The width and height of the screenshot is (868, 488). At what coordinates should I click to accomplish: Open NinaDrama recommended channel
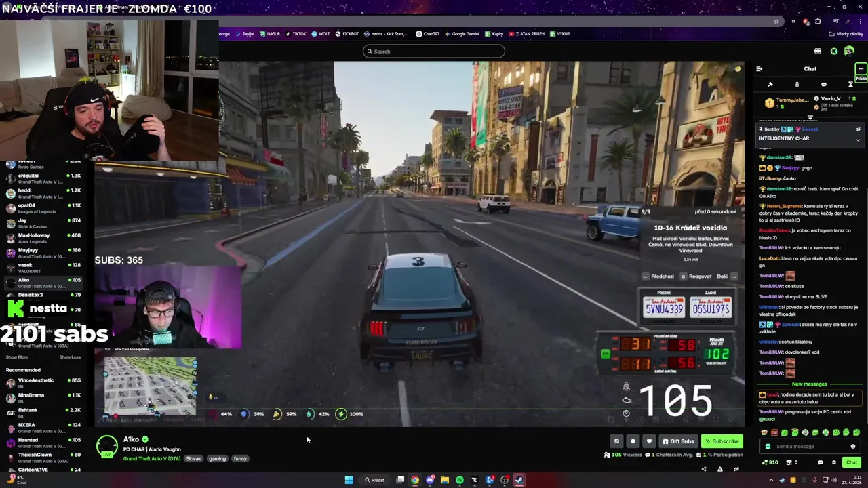[42, 398]
